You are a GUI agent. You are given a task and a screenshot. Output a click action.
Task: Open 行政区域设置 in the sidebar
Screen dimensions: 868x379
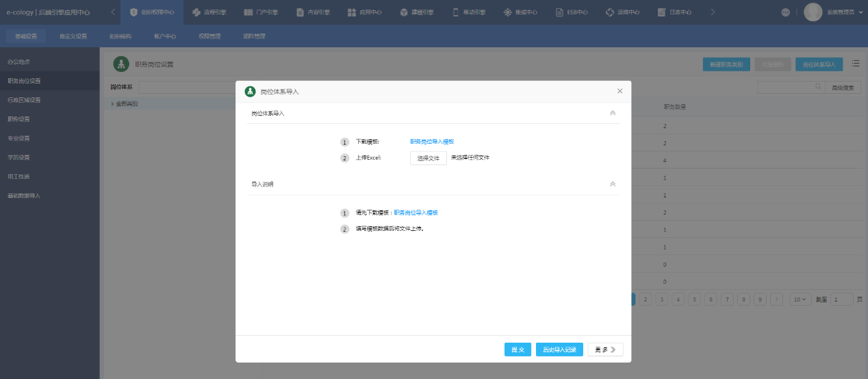point(25,100)
